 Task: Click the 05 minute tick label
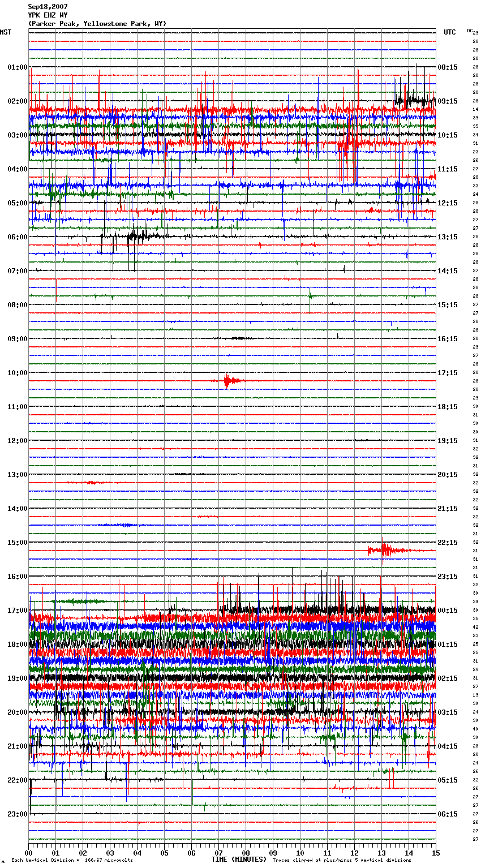[165, 853]
